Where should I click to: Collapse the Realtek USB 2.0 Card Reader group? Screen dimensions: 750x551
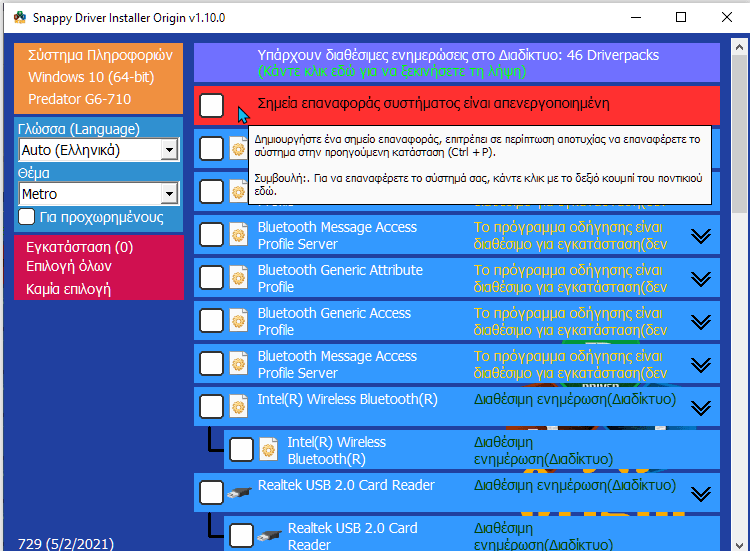click(x=701, y=494)
